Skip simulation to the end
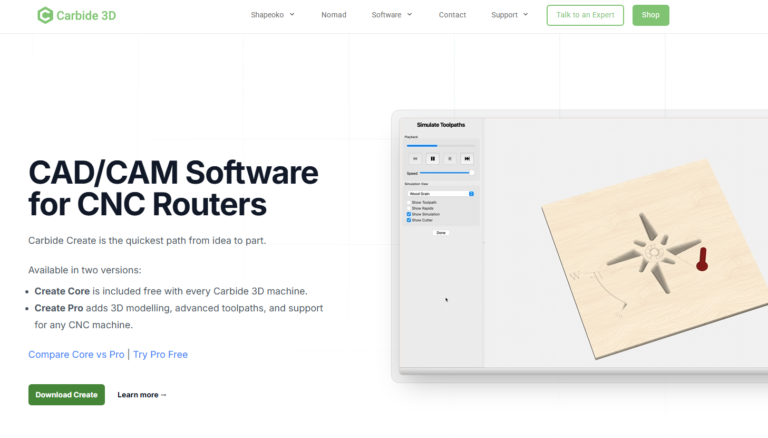The image size is (768, 438). pos(467,159)
